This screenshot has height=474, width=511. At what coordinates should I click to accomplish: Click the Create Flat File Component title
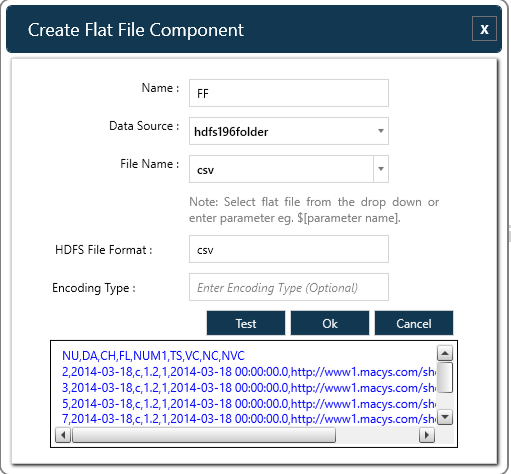(136, 30)
